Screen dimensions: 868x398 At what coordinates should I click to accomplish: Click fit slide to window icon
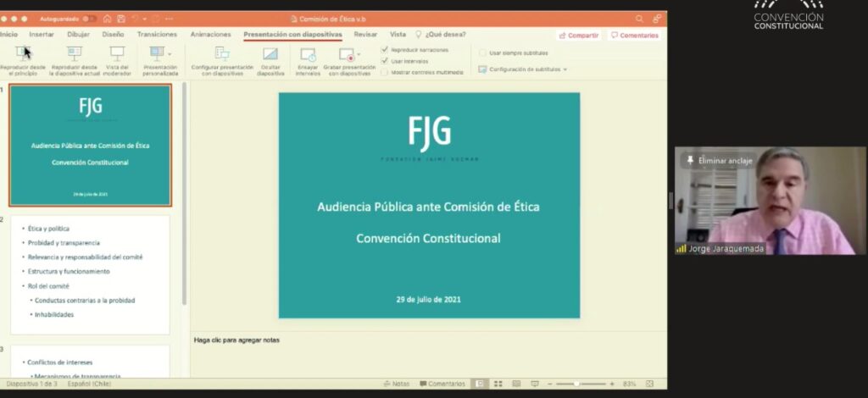[649, 384]
